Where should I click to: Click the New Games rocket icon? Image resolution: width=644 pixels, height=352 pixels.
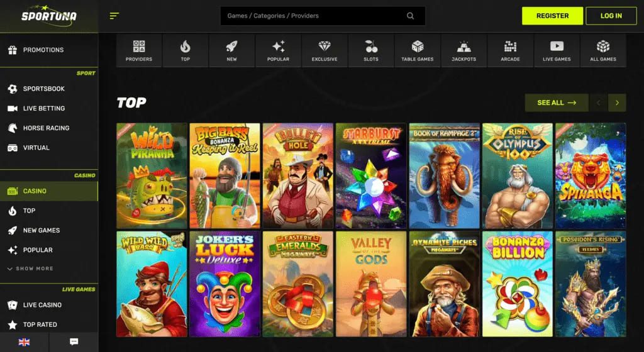13,230
